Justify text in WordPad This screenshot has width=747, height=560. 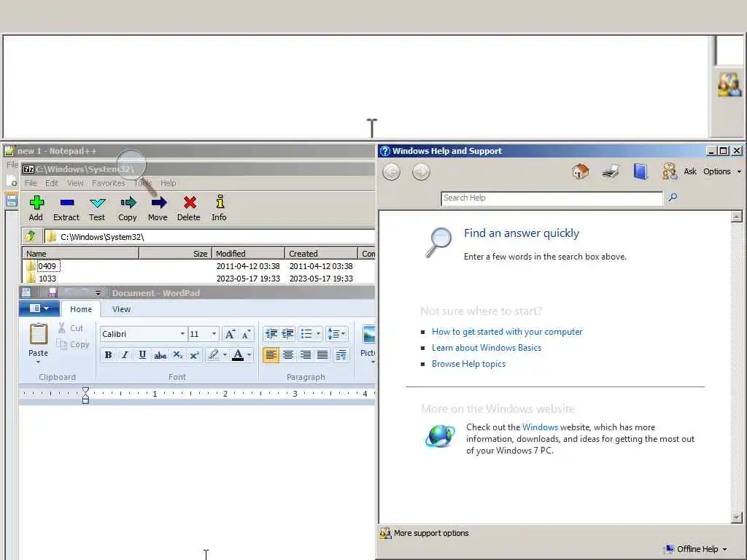click(x=322, y=355)
